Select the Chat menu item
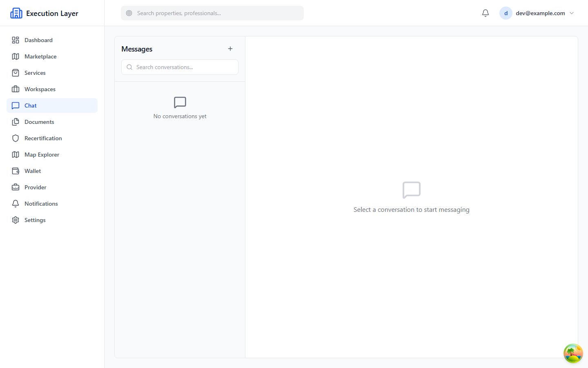Image resolution: width=588 pixels, height=368 pixels. (52, 105)
